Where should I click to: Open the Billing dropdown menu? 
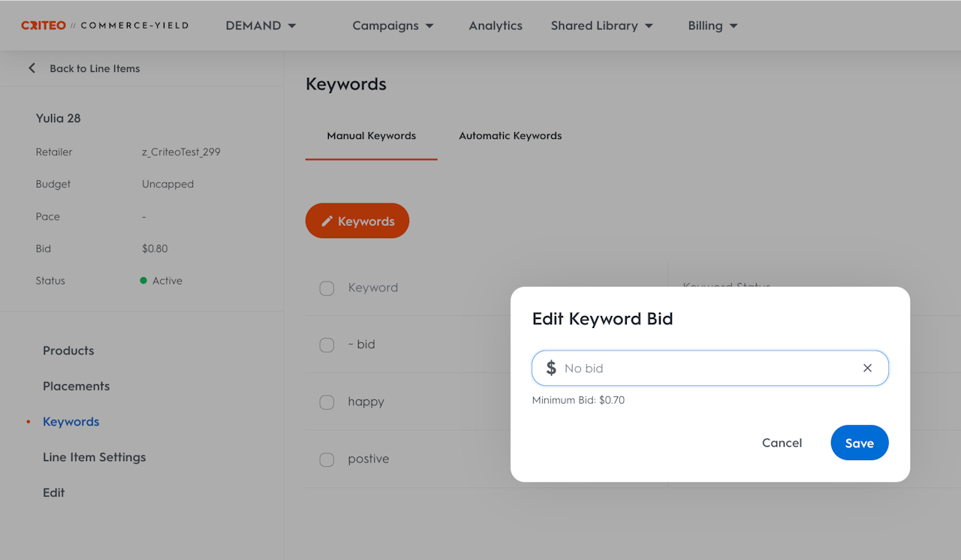[x=712, y=26]
